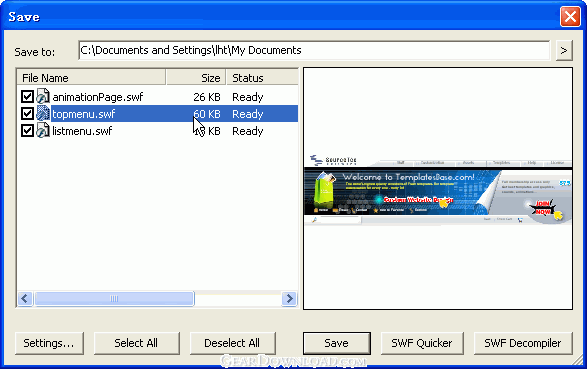
Task: Click the Select All button
Action: point(137,343)
